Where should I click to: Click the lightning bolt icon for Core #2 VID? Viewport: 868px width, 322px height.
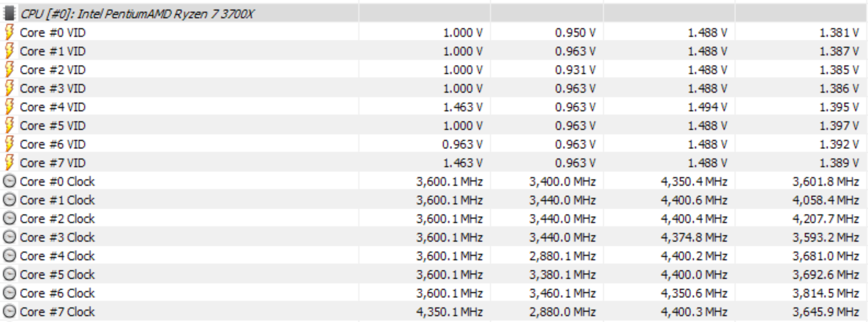(x=10, y=70)
